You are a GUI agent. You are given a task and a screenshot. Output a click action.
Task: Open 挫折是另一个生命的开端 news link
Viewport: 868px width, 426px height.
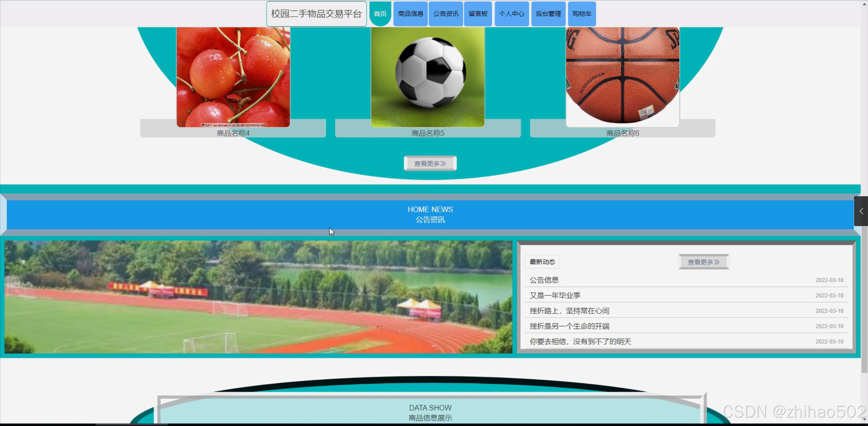coord(569,326)
